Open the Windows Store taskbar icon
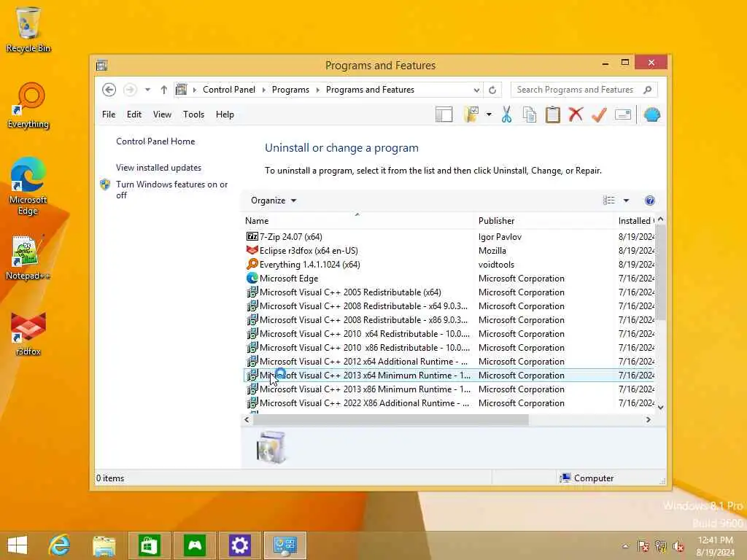 (x=149, y=545)
